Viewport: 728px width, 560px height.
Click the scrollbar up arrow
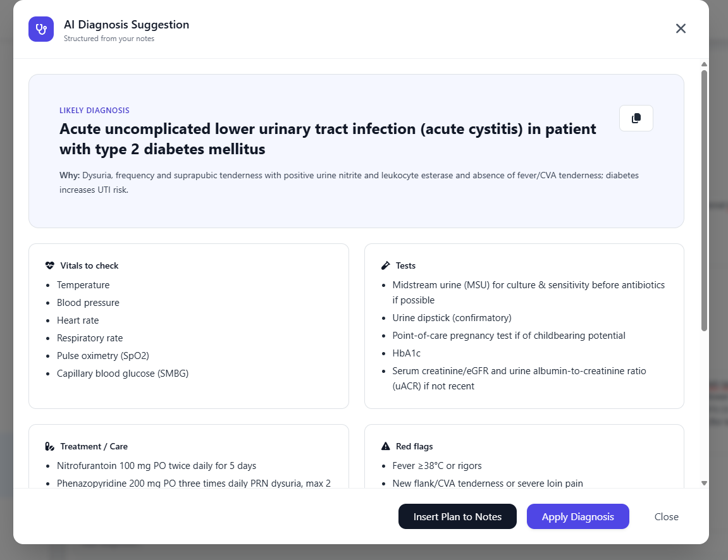704,64
